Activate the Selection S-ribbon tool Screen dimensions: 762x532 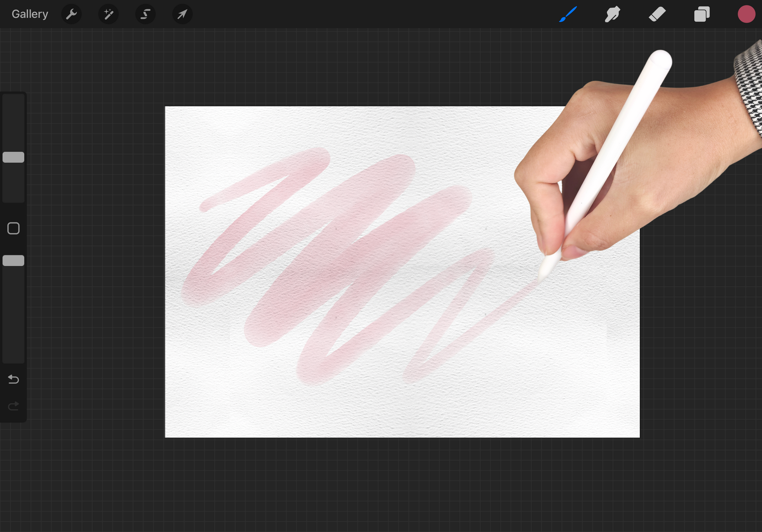point(145,14)
